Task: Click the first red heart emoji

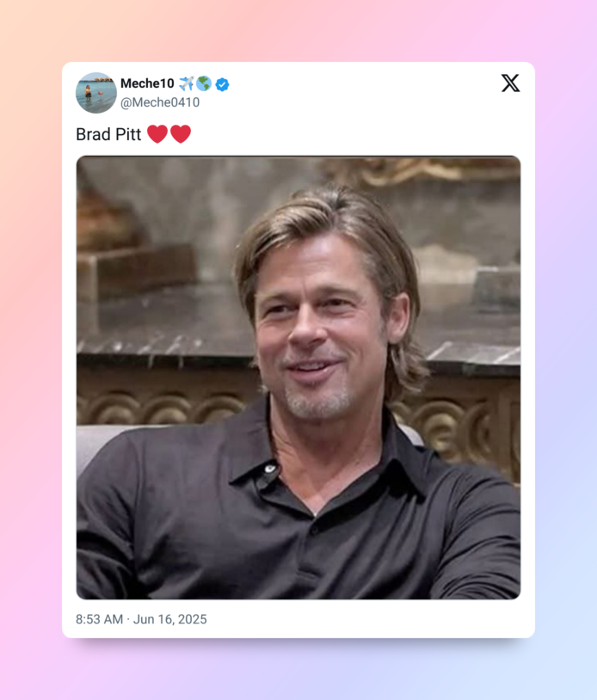Action: click(x=157, y=134)
